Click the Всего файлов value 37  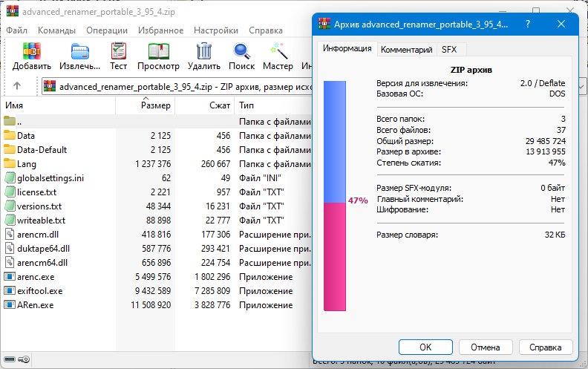point(561,130)
